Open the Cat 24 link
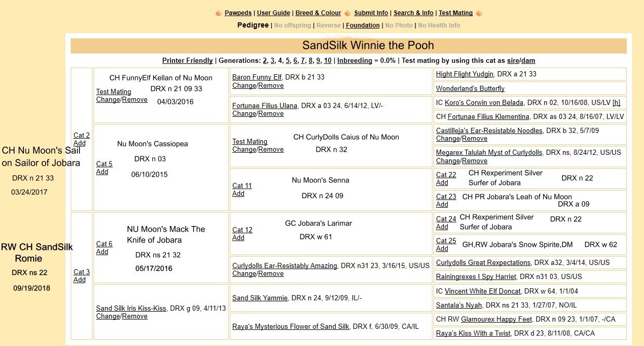Image resolution: width=644 pixels, height=346 pixels. tap(446, 219)
